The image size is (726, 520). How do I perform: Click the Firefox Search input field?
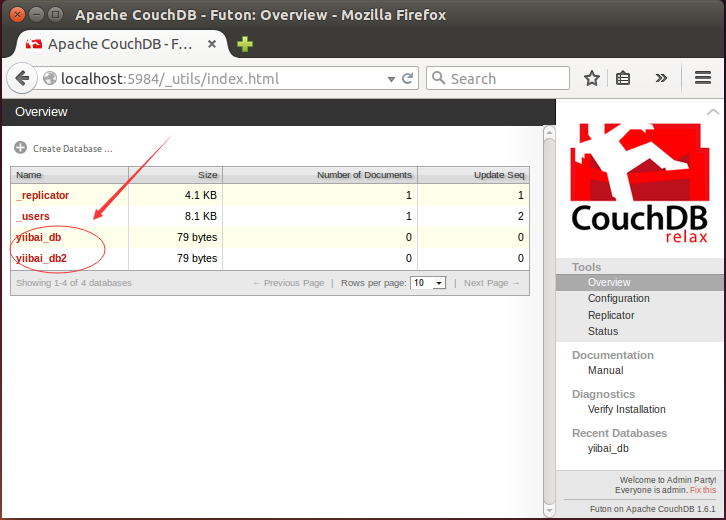tap(506, 79)
